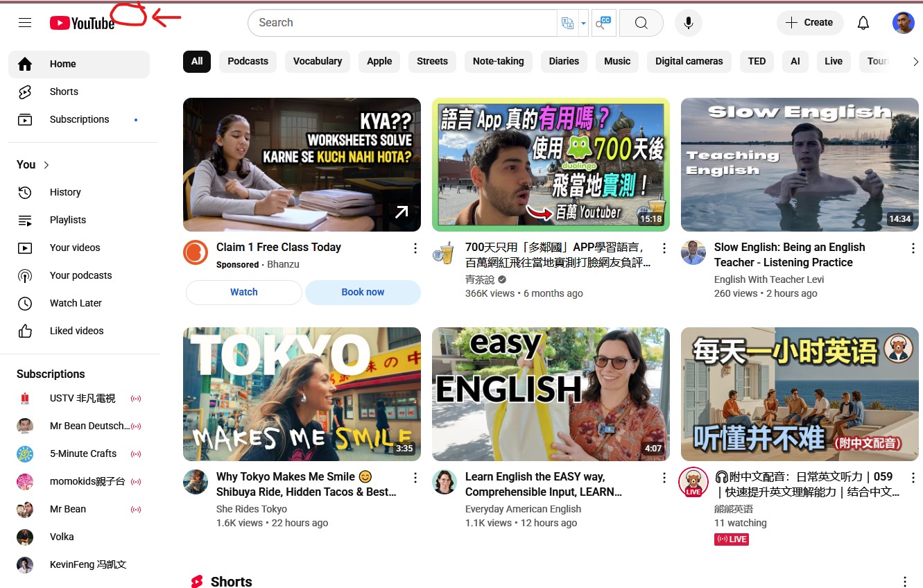Open the hamburger guide menu
Image resolution: width=923 pixels, height=588 pixels.
[x=25, y=23]
